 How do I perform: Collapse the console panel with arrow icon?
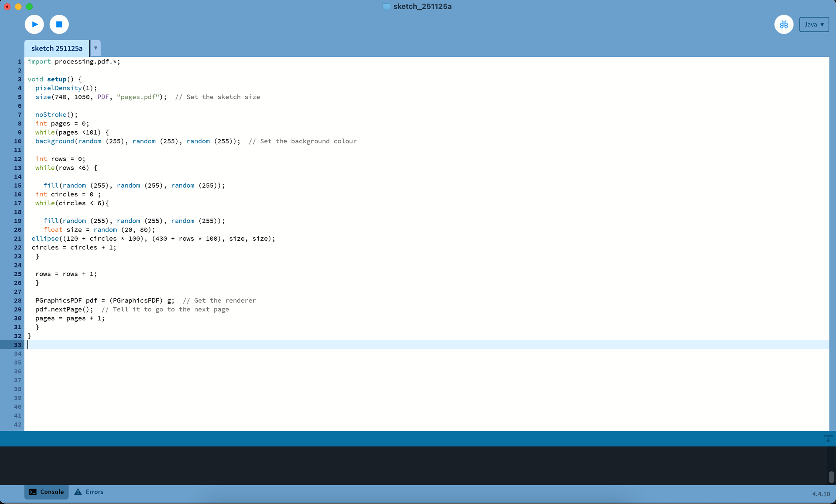pyautogui.click(x=828, y=438)
